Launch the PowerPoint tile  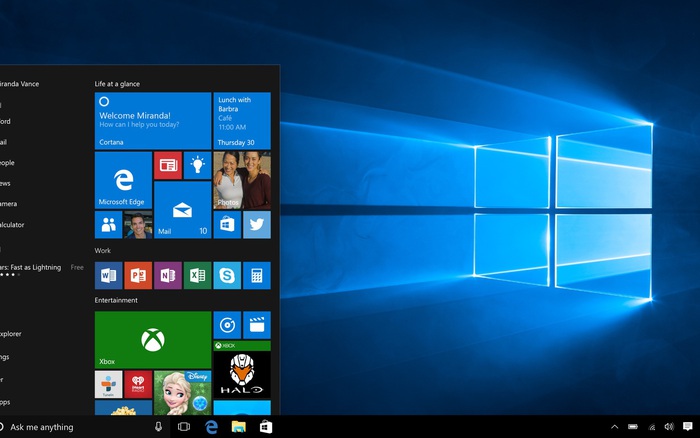tap(138, 275)
